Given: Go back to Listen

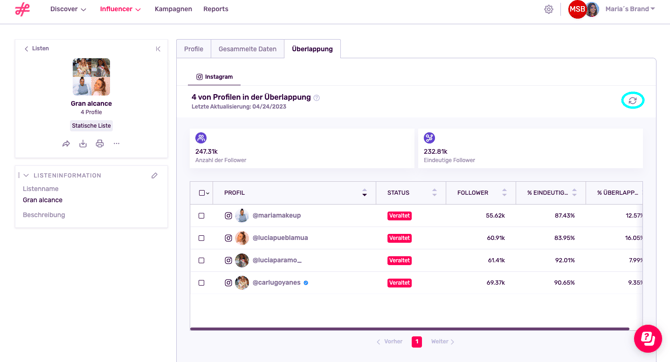Looking at the screenshot, I should (x=36, y=49).
